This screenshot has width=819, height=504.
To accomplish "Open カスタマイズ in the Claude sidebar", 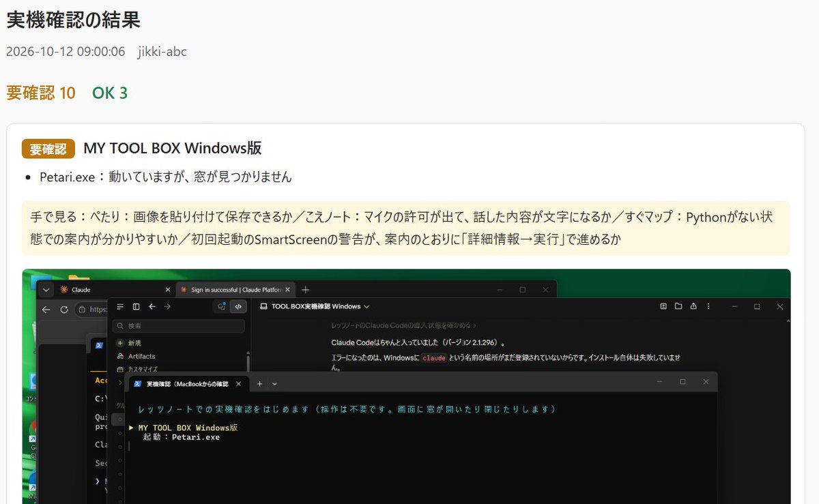I will [137, 369].
